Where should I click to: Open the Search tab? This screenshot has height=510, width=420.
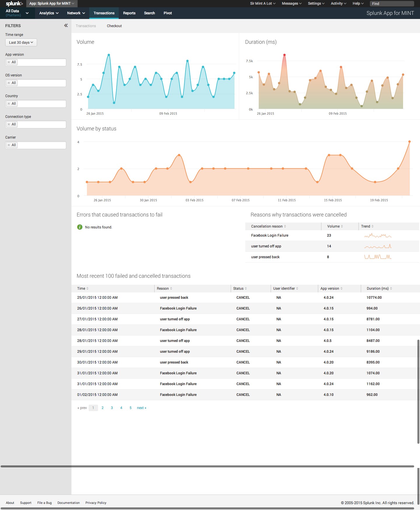click(x=149, y=13)
